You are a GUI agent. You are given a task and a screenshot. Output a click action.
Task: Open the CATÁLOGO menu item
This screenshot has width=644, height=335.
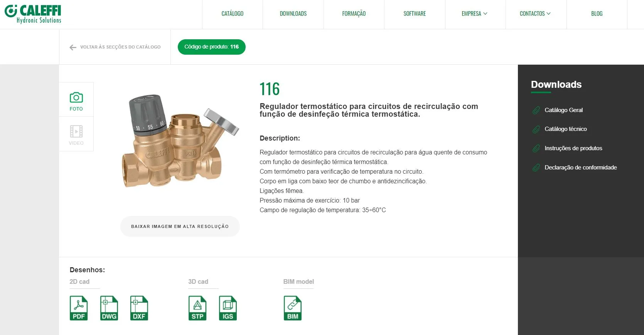click(x=233, y=14)
